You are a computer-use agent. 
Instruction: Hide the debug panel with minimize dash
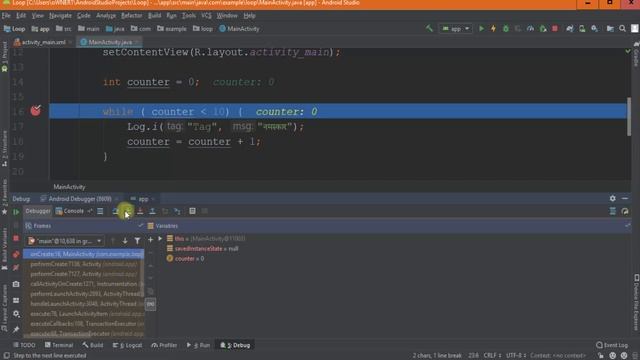coord(625,198)
